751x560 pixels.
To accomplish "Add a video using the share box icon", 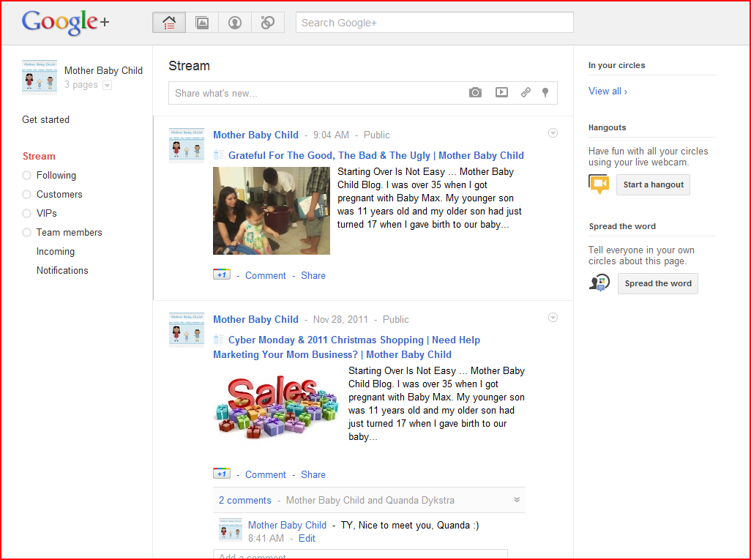I will (x=501, y=92).
